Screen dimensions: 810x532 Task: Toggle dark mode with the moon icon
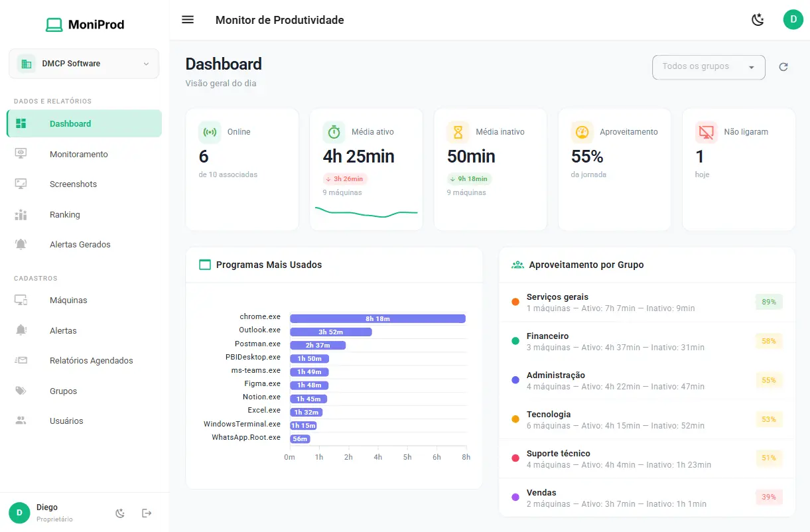tap(758, 19)
